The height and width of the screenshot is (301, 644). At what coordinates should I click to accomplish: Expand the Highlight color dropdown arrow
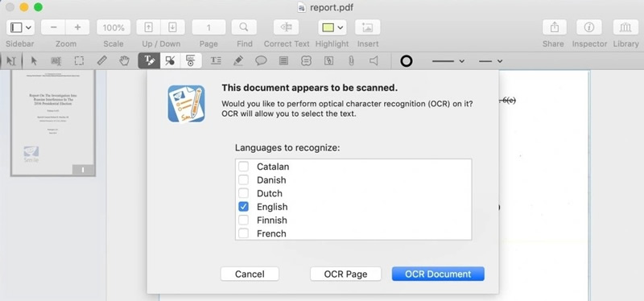[341, 27]
